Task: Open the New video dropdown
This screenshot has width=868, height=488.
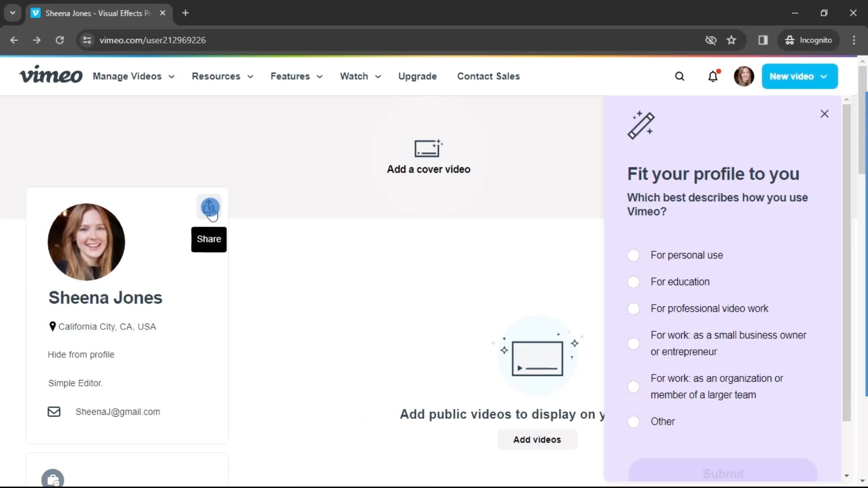Action: coord(799,76)
